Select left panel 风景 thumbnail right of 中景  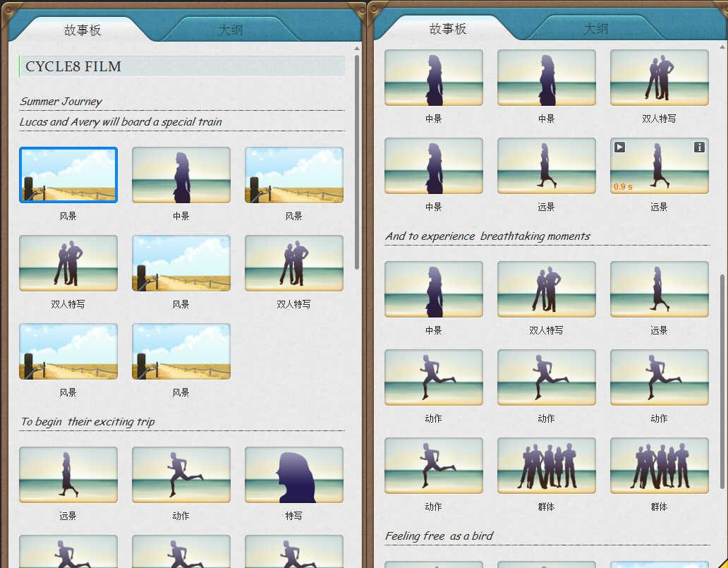click(294, 175)
